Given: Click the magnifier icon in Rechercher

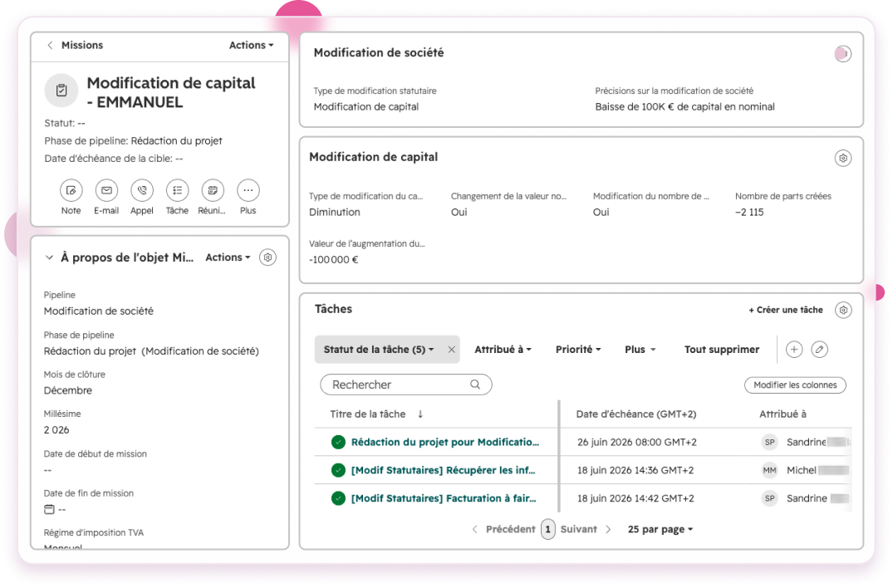Looking at the screenshot, I should pyautogui.click(x=475, y=385).
